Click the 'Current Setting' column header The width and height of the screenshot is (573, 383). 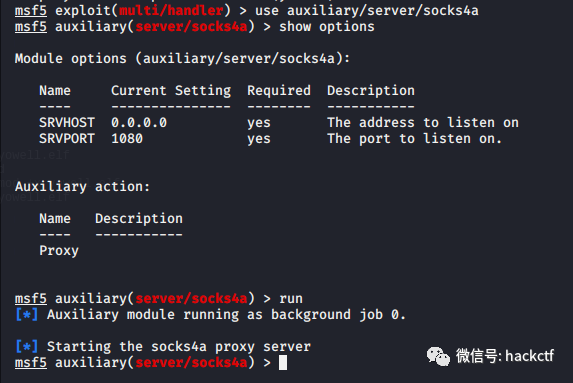[171, 90]
